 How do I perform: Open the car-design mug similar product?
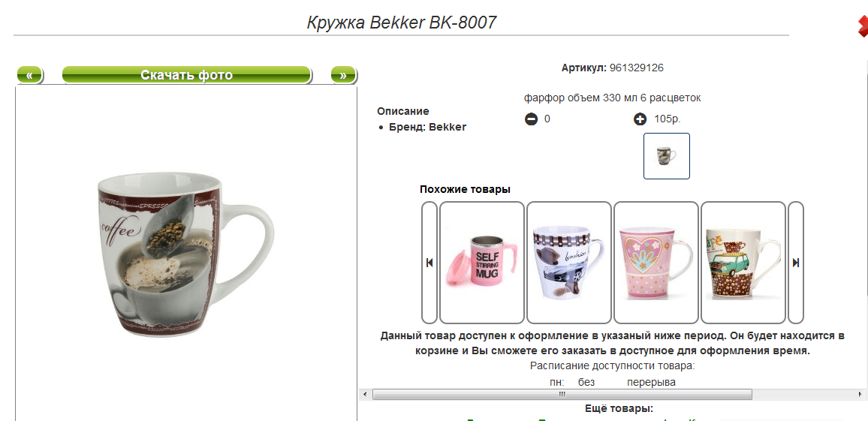click(x=569, y=262)
